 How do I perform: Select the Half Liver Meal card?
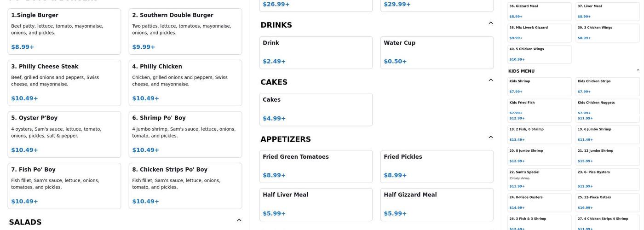pos(316,204)
